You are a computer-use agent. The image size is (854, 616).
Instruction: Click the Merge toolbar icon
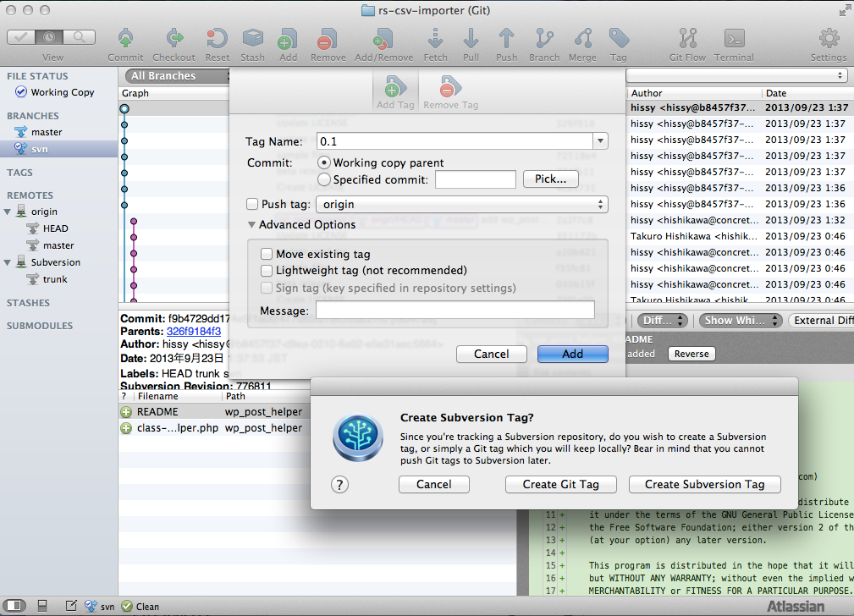coord(582,39)
